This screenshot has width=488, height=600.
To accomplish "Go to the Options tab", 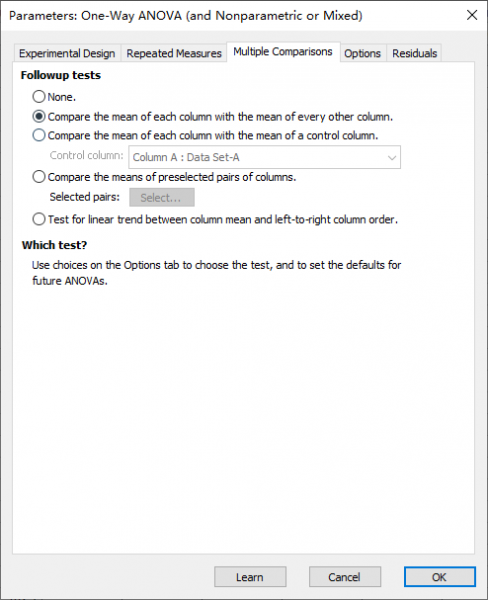I will [362, 53].
